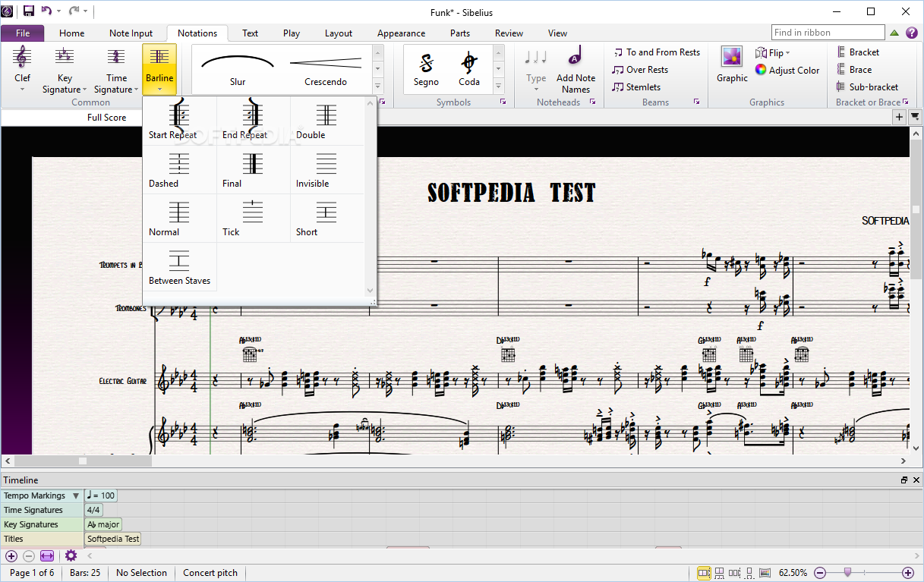Toggle fit Timeline to width icon

(x=47, y=556)
